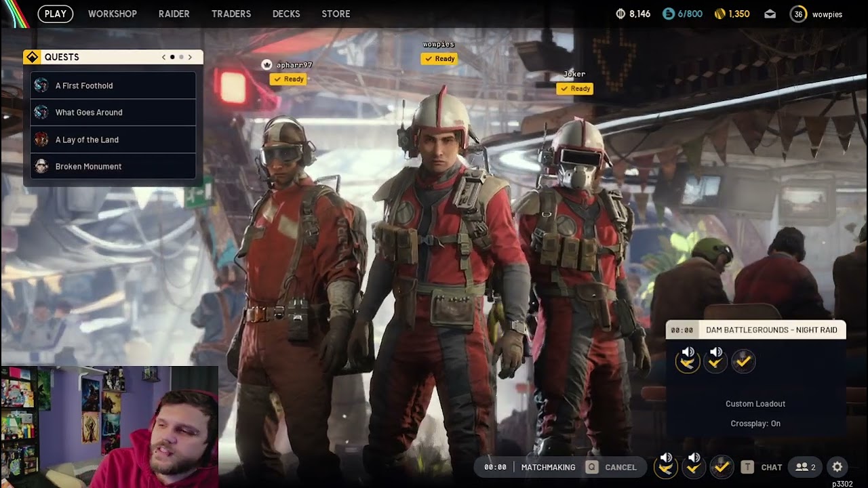868x488 pixels.
Task: Click the What Goes Around quest giver icon
Action: pos(41,113)
